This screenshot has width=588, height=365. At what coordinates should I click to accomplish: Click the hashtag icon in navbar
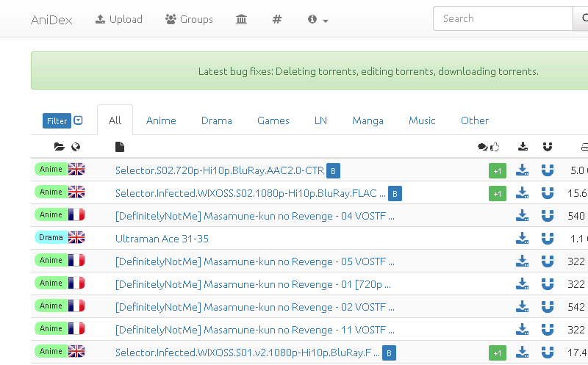[277, 19]
